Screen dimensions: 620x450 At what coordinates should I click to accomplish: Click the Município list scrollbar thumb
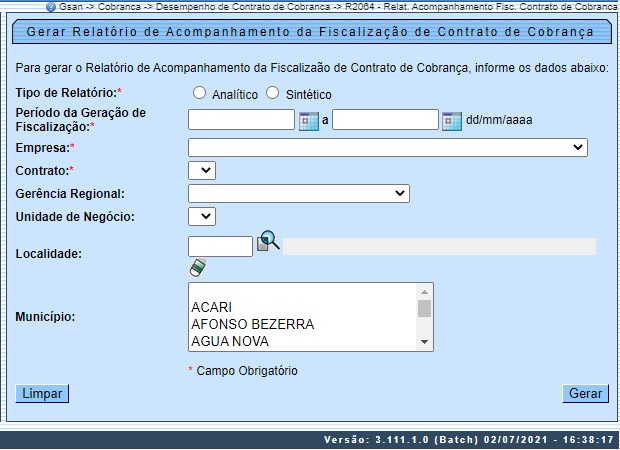coord(425,308)
